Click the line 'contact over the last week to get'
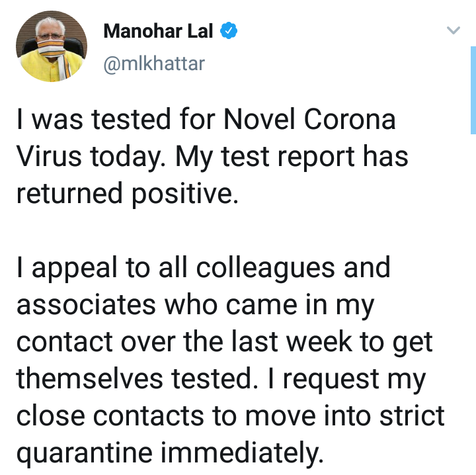The width and height of the screenshot is (476, 475). pyautogui.click(x=225, y=342)
